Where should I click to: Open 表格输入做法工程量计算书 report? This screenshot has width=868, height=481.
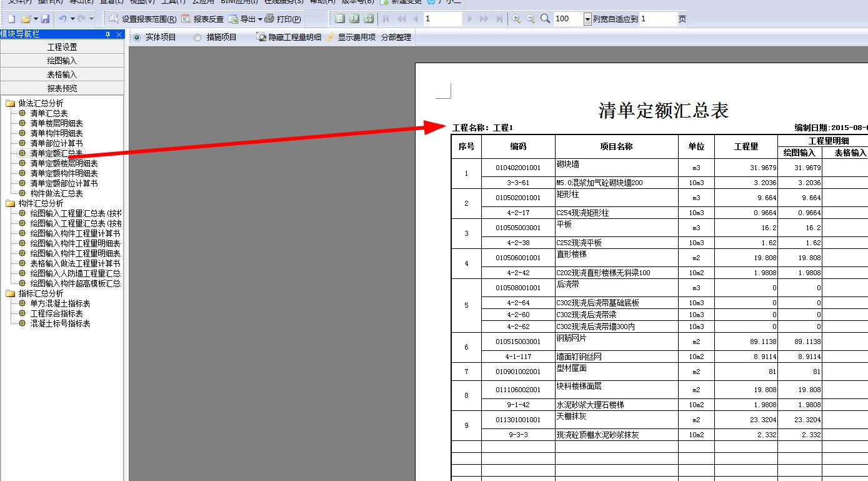76,263
